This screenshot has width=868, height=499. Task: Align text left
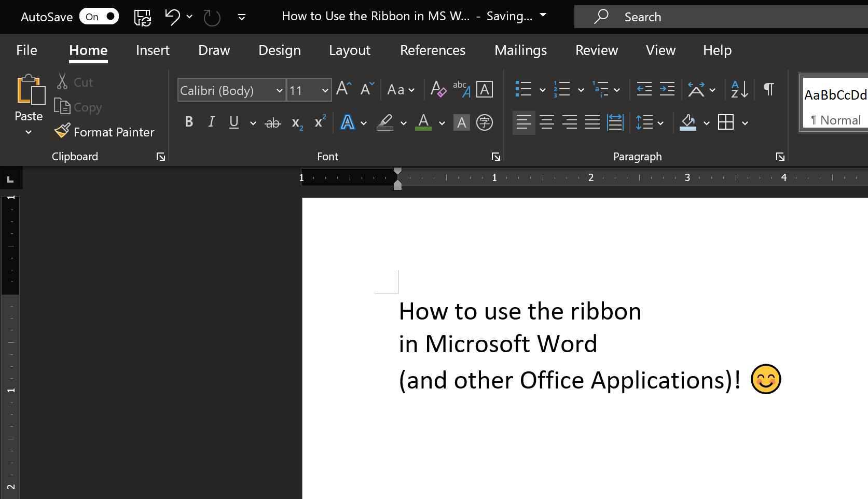(524, 122)
